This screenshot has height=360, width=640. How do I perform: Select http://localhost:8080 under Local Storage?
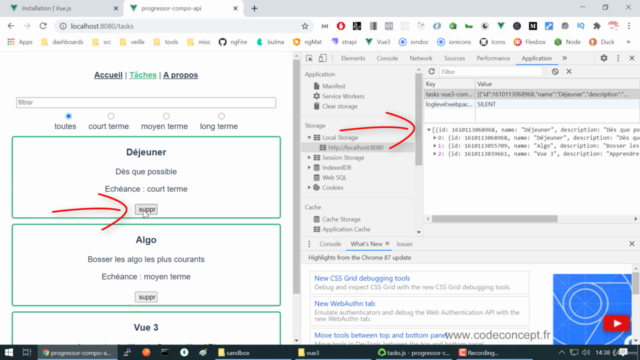[357, 147]
